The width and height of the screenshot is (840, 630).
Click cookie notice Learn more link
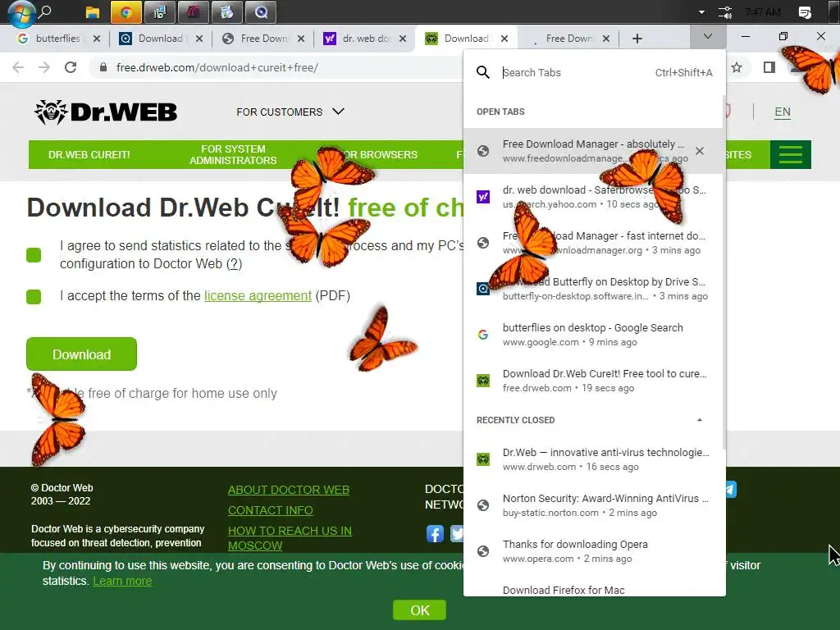coord(122,582)
